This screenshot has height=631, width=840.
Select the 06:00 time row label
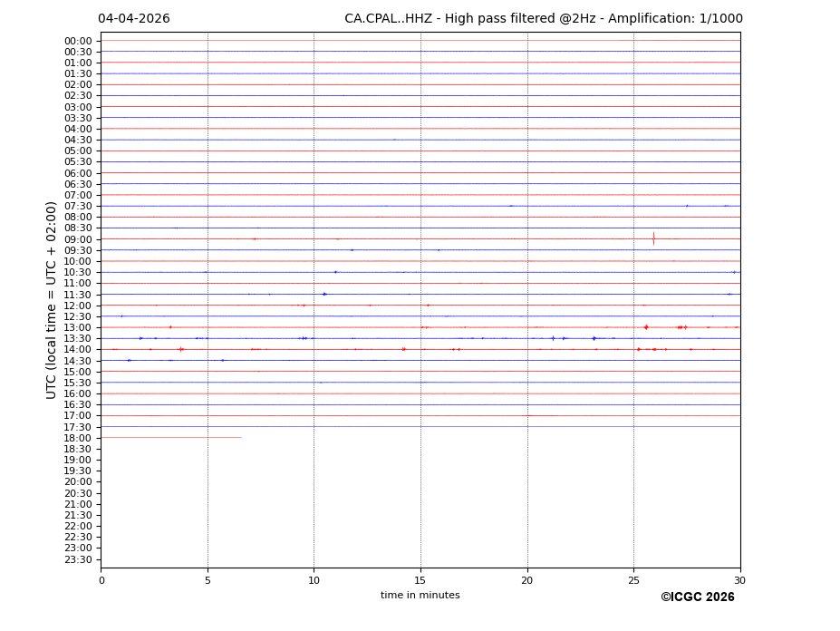(x=78, y=173)
